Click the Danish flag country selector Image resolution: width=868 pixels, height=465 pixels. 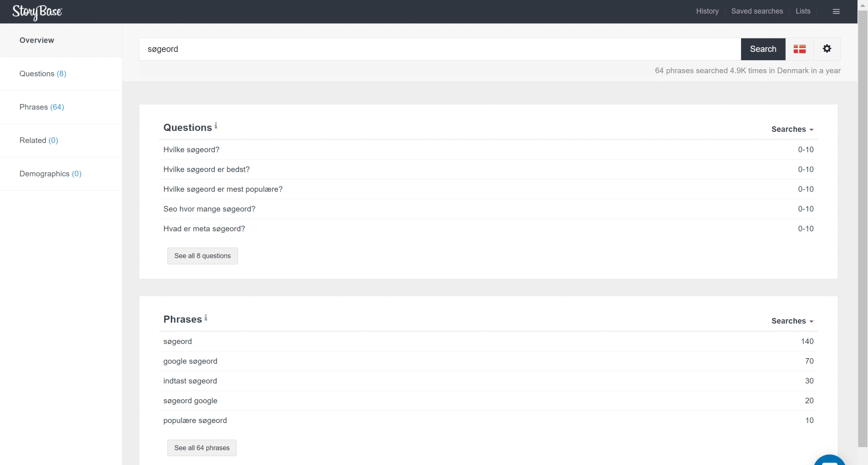click(x=800, y=49)
